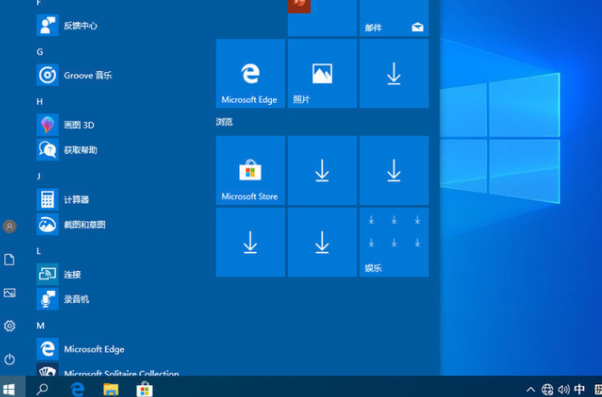This screenshot has width=602, height=397.
Task: Open File Explorer from the taskbar
Action: pyautogui.click(x=111, y=389)
